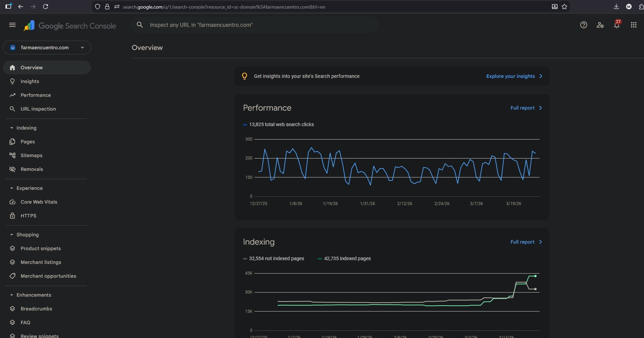Open Performance in sidebar

click(47, 95)
